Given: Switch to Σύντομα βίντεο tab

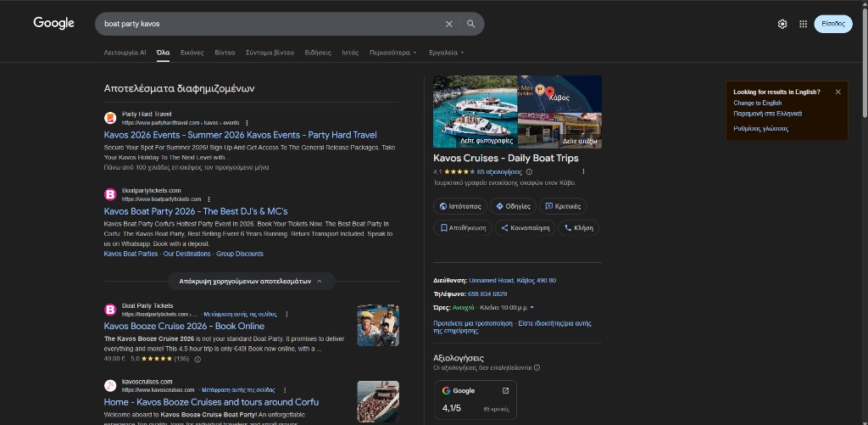Looking at the screenshot, I should pos(270,53).
